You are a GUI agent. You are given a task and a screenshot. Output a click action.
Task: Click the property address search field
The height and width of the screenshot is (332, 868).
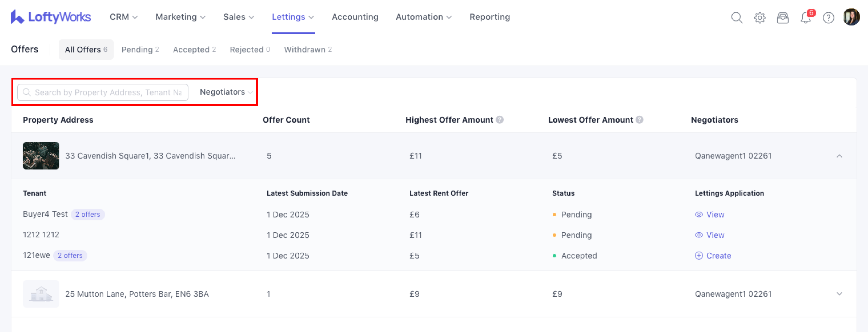pos(108,92)
